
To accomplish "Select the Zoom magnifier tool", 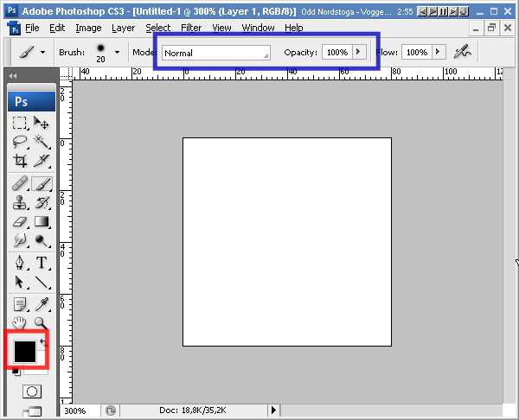I will 42,322.
